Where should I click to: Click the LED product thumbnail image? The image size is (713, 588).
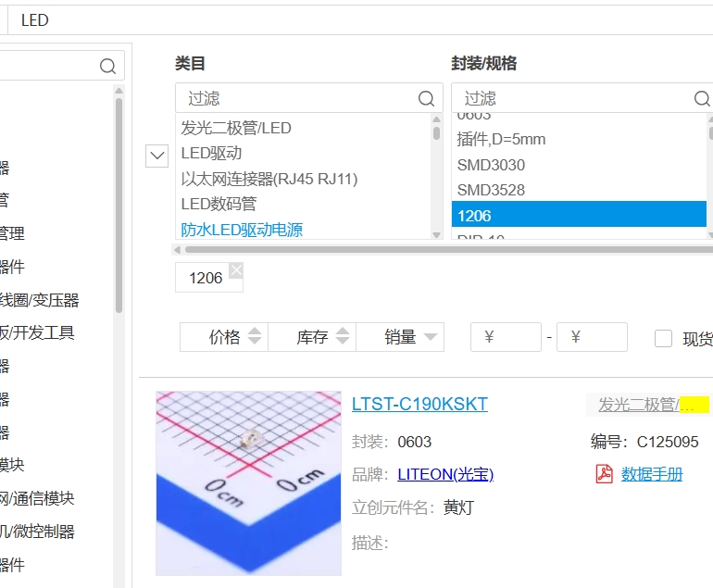click(x=248, y=483)
